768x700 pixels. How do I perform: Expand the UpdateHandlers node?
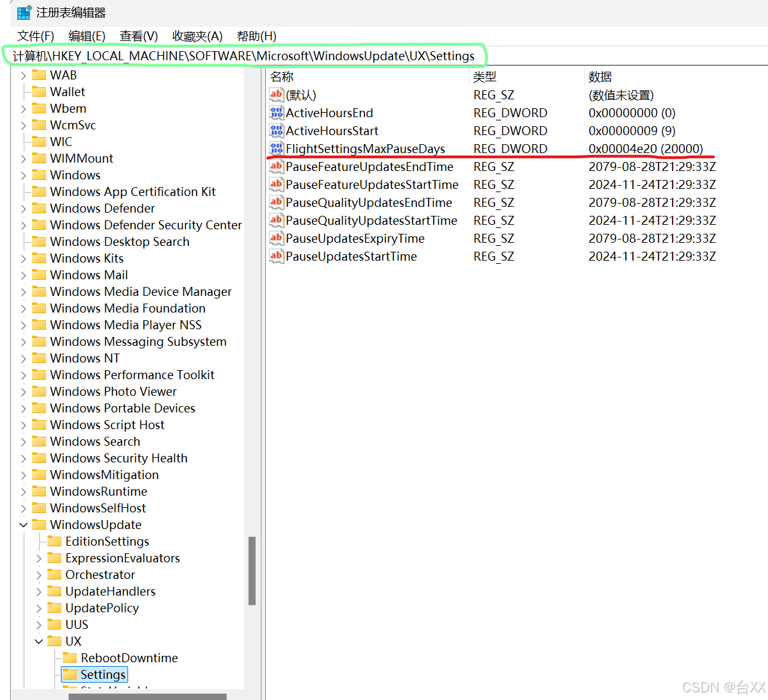pyautogui.click(x=38, y=591)
